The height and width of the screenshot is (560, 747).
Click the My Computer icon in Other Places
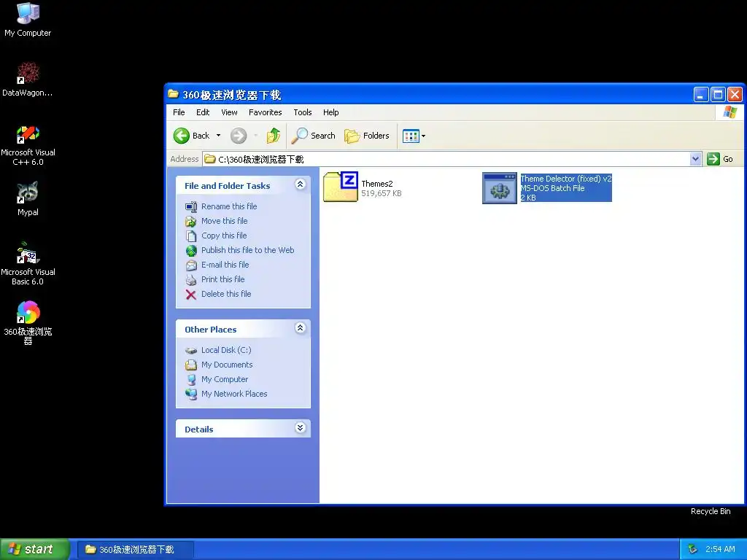(191, 379)
